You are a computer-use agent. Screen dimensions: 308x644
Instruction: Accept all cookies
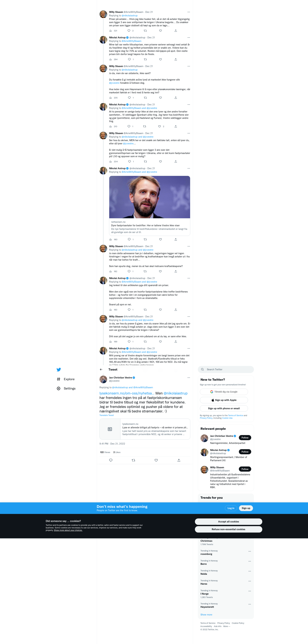tap(228, 521)
